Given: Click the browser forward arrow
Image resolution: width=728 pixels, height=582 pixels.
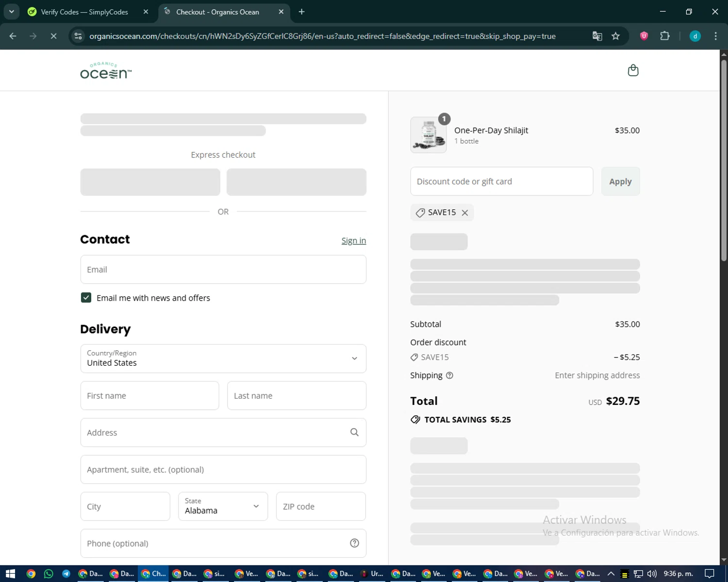Looking at the screenshot, I should point(33,36).
